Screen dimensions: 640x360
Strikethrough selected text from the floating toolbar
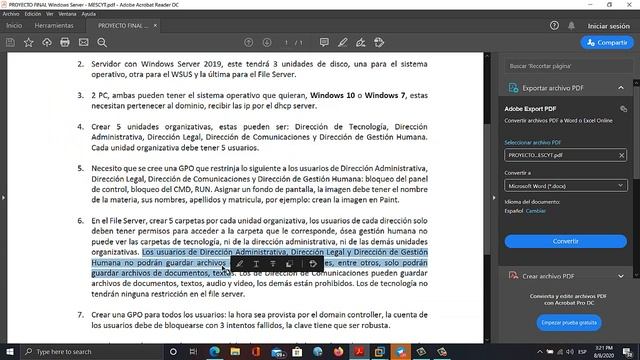pos(273,264)
